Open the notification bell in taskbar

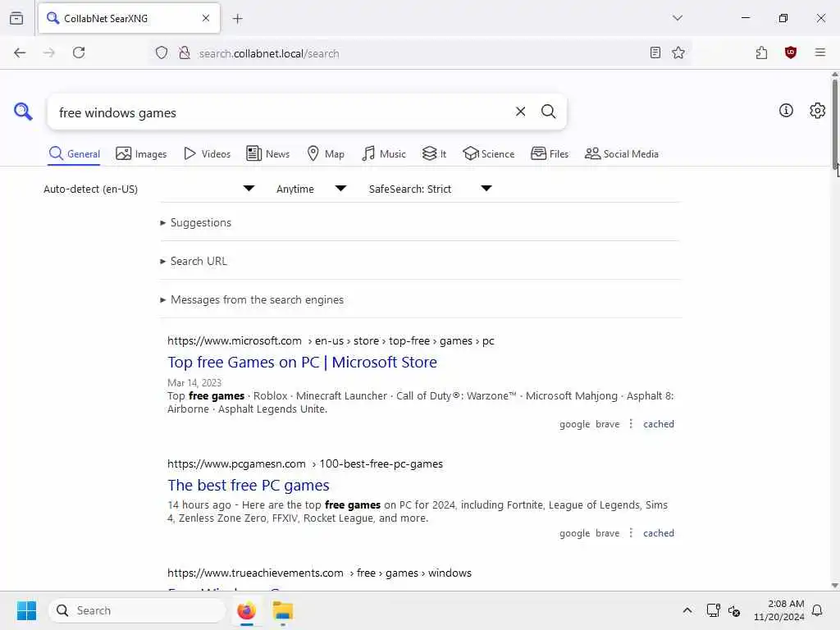(x=818, y=610)
